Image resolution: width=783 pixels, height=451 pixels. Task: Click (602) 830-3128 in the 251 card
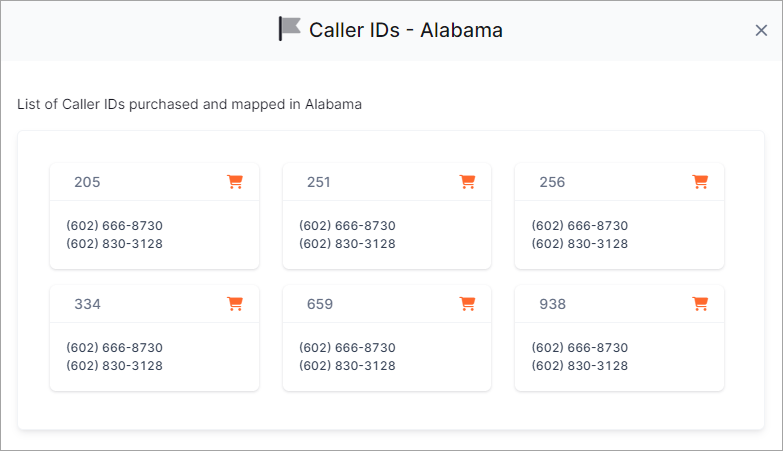347,244
